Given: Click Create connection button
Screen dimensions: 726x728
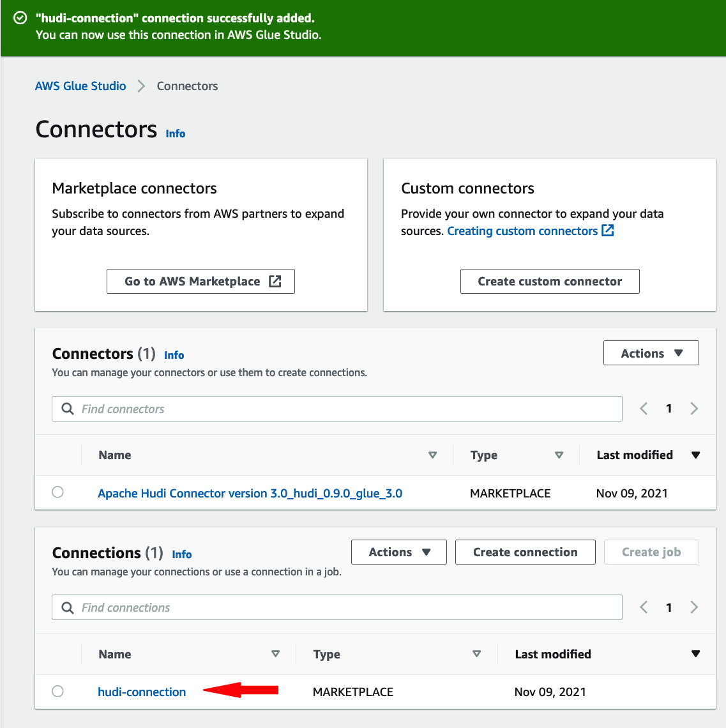Looking at the screenshot, I should point(525,552).
